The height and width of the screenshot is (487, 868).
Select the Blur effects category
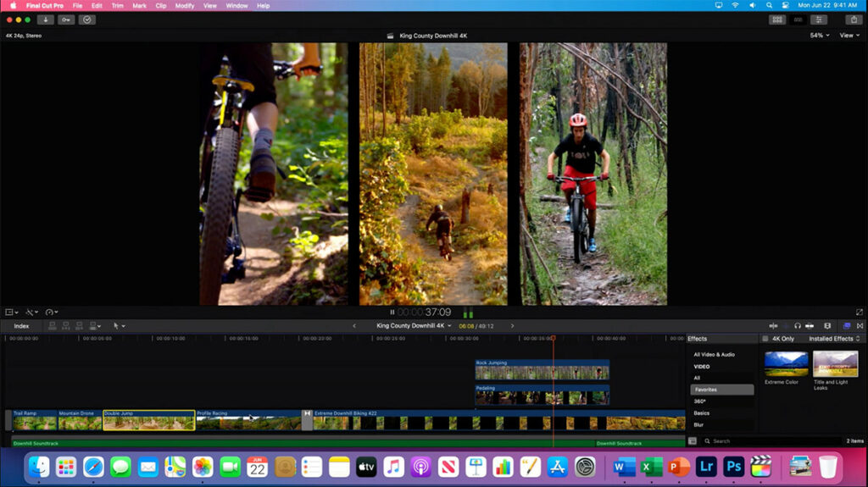(x=698, y=425)
